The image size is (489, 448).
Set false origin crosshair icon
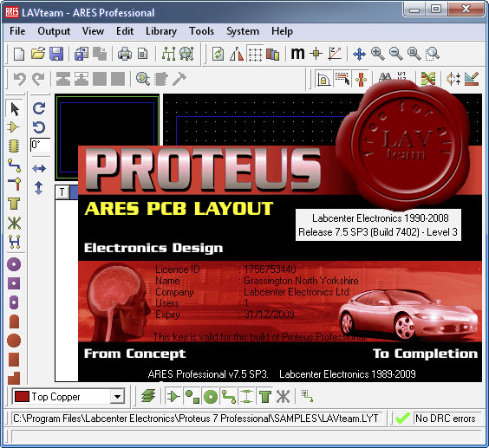click(316, 54)
